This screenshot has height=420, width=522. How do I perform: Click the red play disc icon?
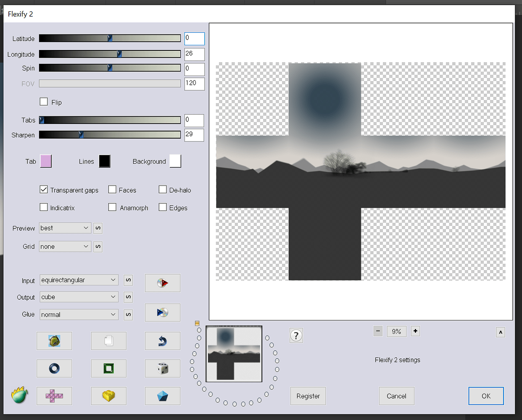[163, 283]
